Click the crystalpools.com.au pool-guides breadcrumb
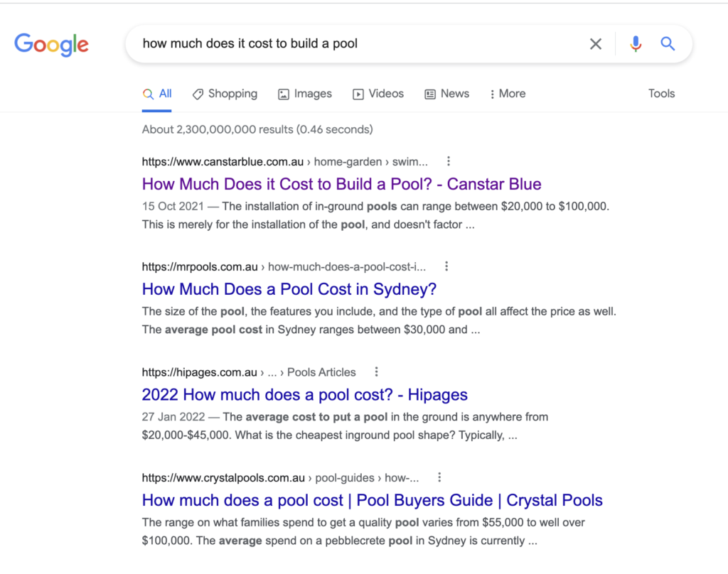The image size is (728, 574). coord(280,478)
